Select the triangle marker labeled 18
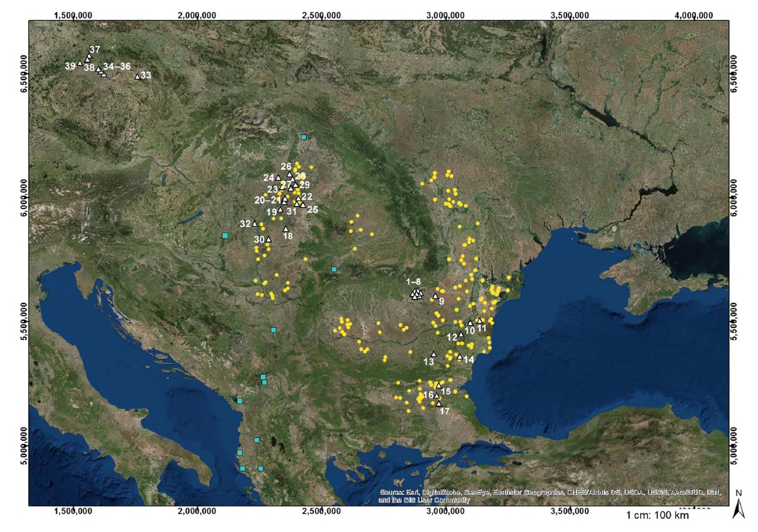The width and height of the screenshot is (758, 532). click(x=285, y=229)
